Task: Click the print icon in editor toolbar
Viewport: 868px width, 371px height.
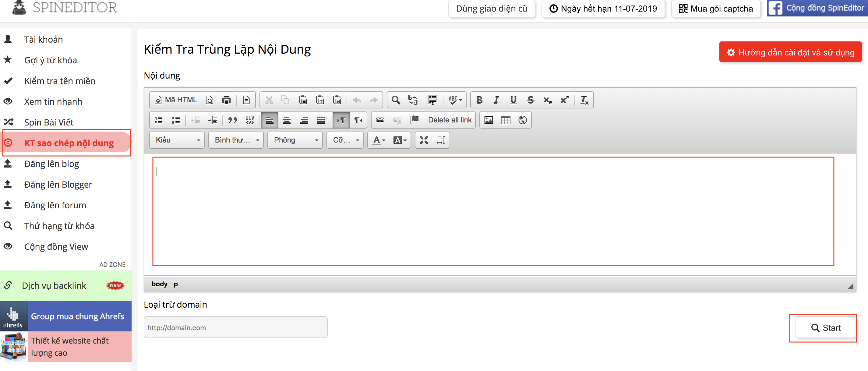Action: click(226, 100)
